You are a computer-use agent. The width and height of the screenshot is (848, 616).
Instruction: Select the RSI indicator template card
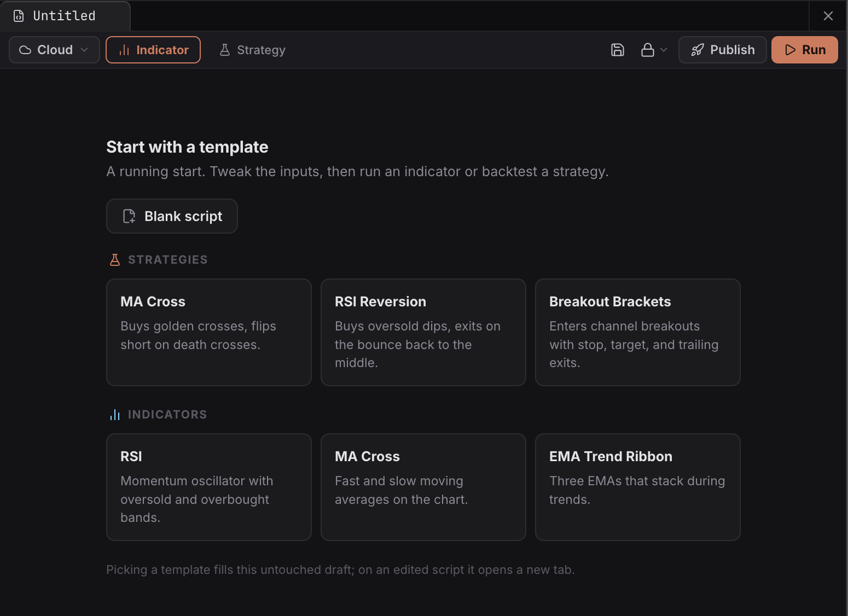209,487
